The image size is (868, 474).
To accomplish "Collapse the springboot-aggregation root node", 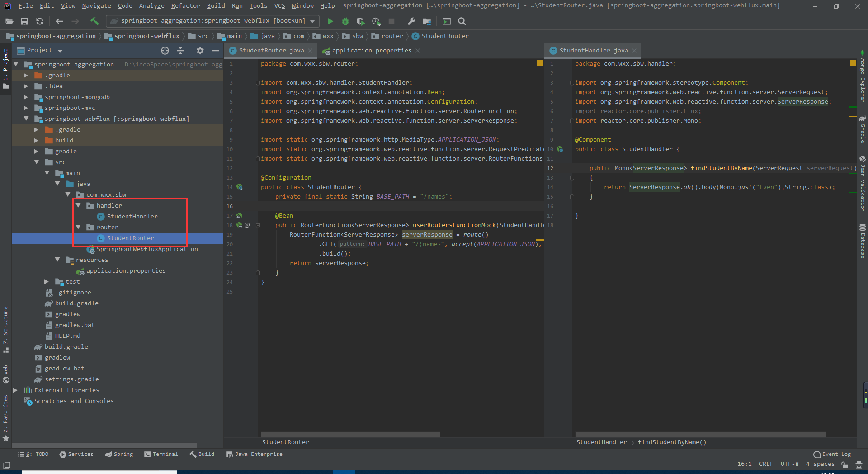I will point(16,64).
